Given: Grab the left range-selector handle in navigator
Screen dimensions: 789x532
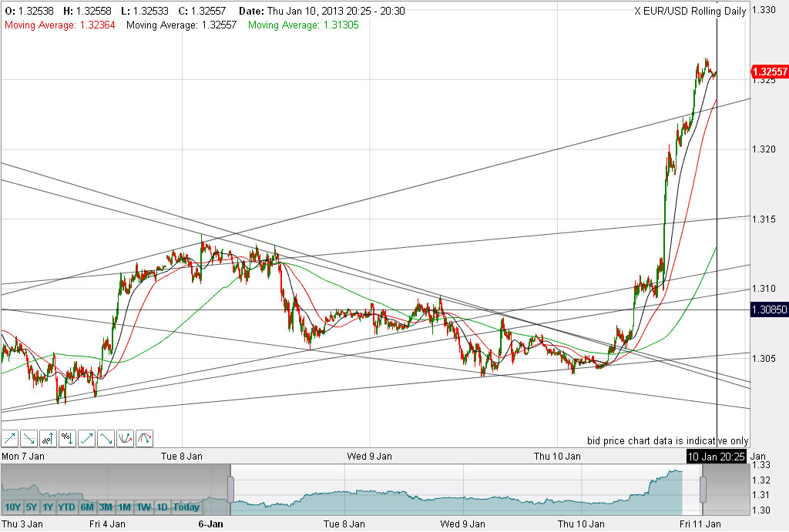Looking at the screenshot, I should point(231,489).
